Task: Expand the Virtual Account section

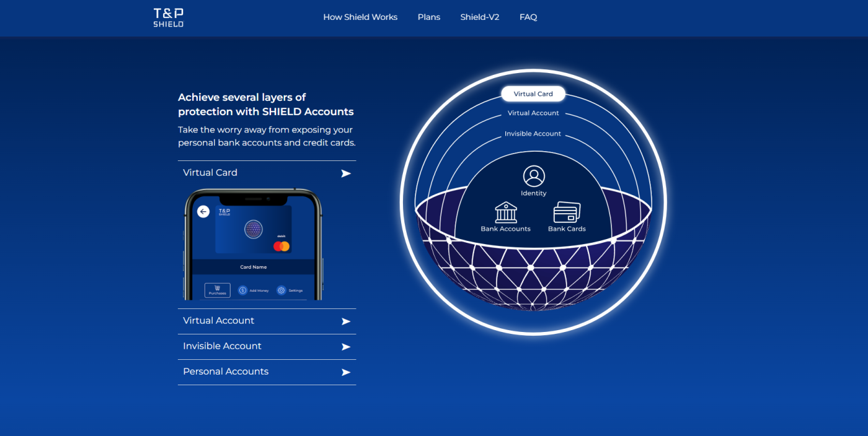Action: [267, 321]
